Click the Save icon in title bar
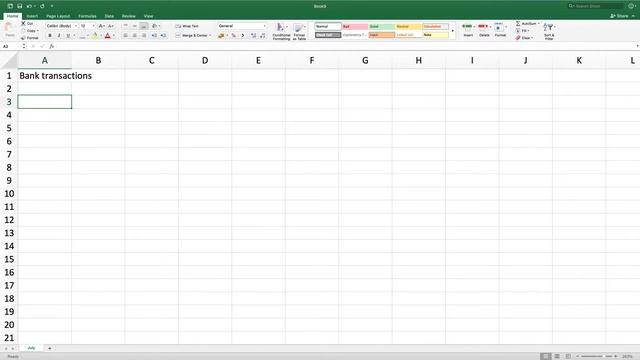The width and height of the screenshot is (640, 360). [19, 6]
